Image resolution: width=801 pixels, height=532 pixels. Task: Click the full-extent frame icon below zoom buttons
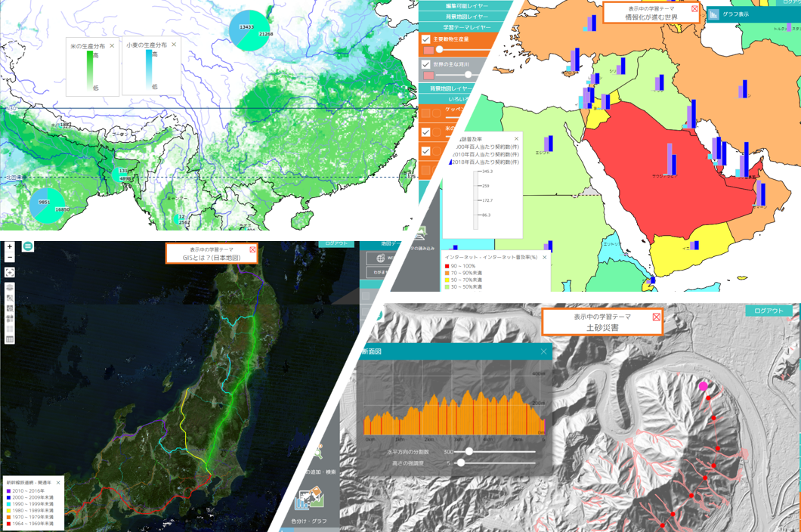tap(9, 272)
